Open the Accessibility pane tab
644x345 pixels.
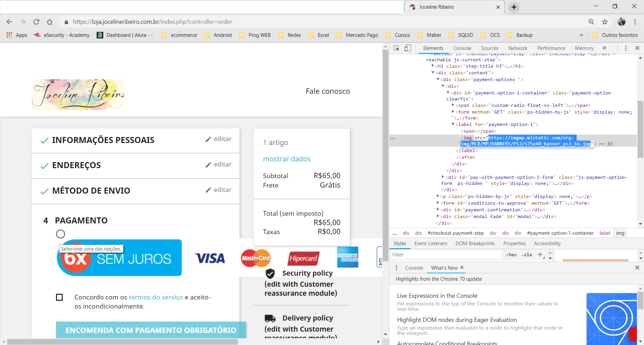click(x=547, y=244)
